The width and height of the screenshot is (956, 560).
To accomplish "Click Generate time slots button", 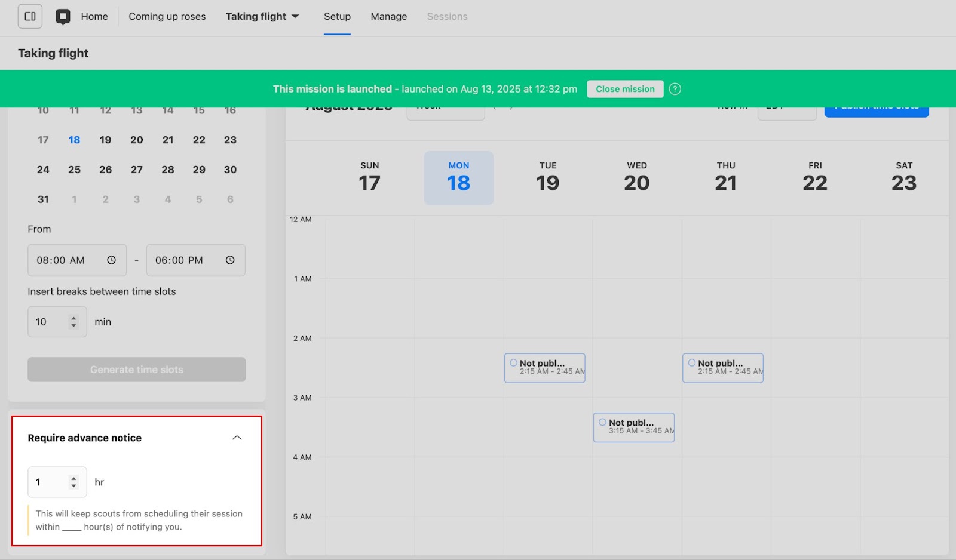I will click(x=137, y=370).
